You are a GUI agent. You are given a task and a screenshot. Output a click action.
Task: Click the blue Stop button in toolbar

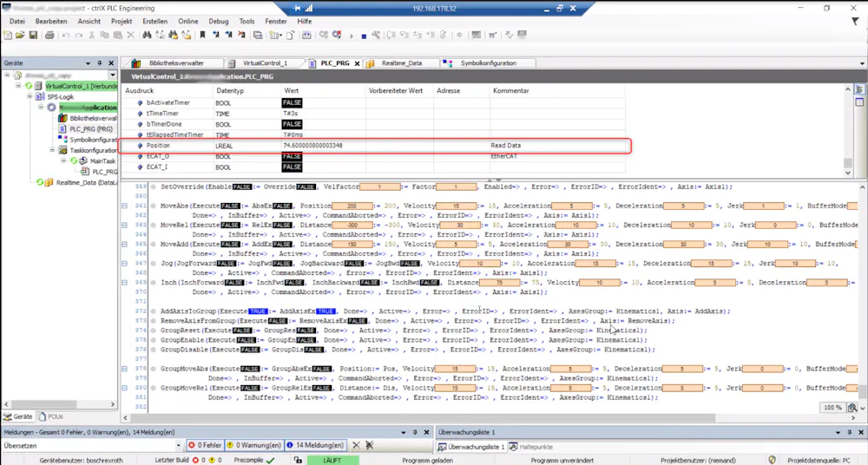point(364,36)
